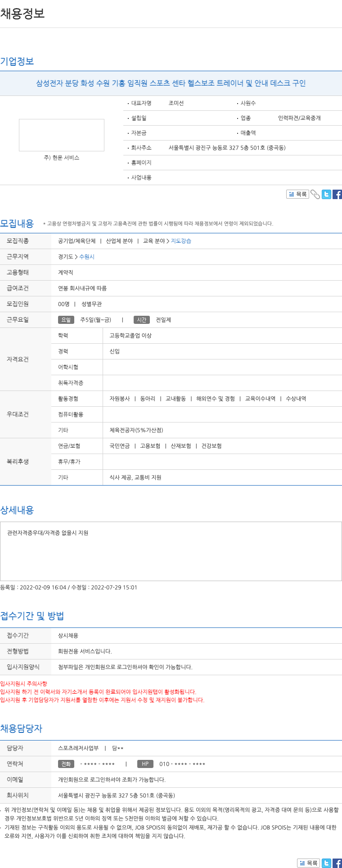The image size is (342, 868).
Task: Share on Twitter using the top icon
Action: point(326,194)
